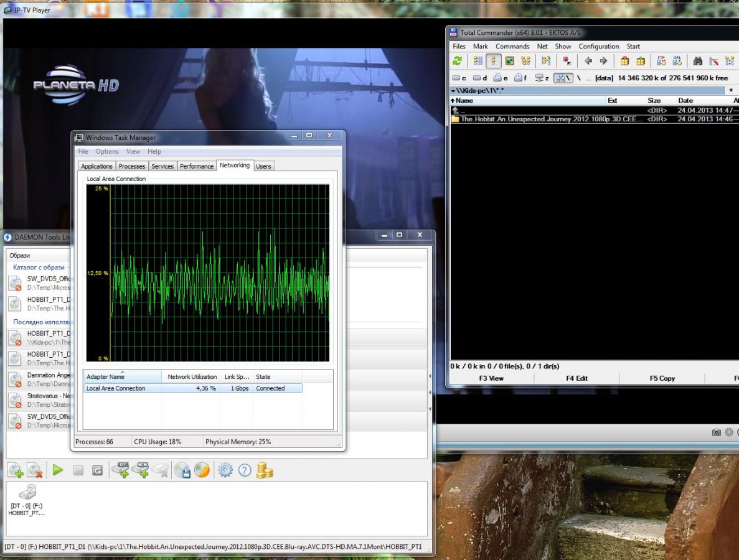Click the pack files icon in Total Commander
Viewport: 739px width, 560px height.
pos(624,61)
